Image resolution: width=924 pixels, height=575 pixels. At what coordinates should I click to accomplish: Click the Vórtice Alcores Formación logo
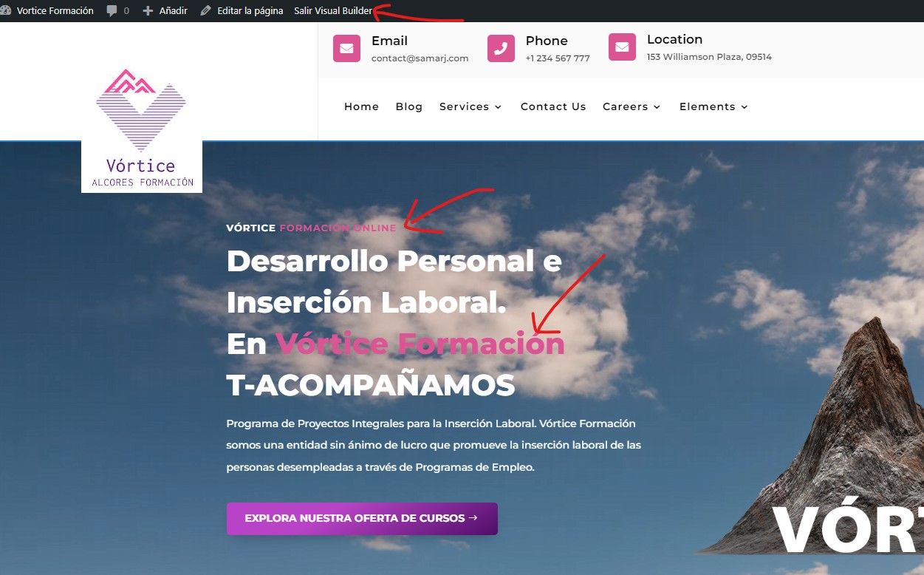click(142, 129)
